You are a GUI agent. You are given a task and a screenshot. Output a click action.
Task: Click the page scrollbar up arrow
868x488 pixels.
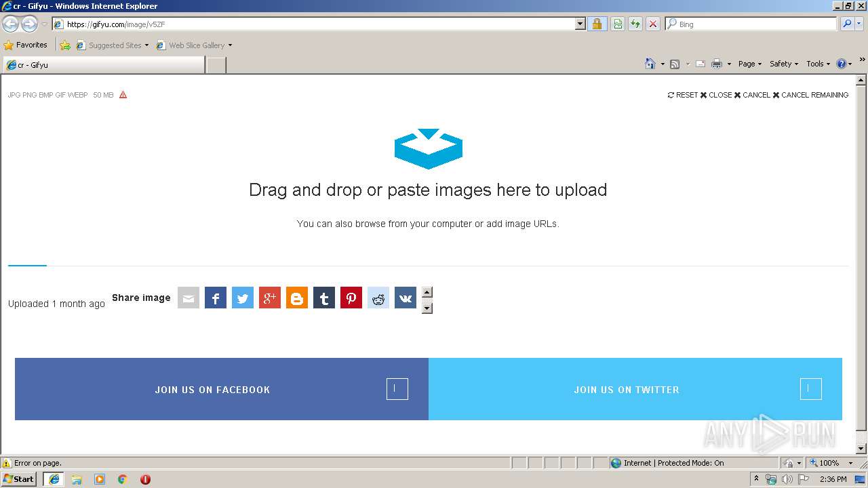click(x=861, y=80)
